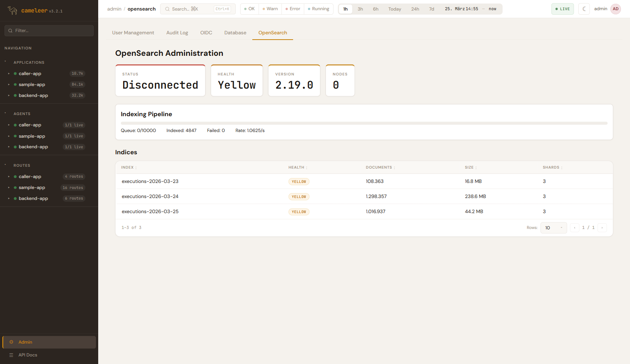Open the Rows per page dropdown

pos(553,228)
